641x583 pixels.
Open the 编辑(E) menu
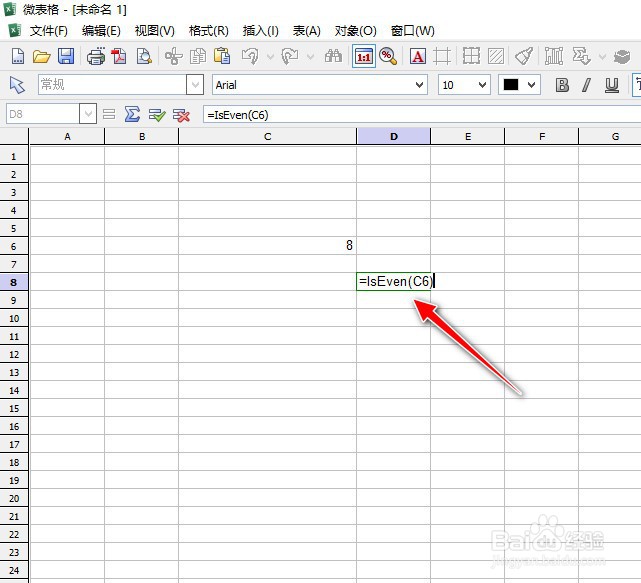(101, 31)
